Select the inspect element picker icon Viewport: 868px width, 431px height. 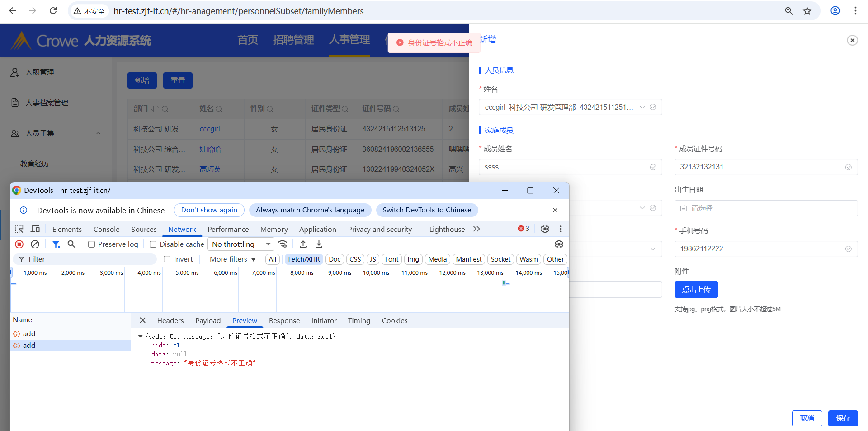(x=19, y=229)
